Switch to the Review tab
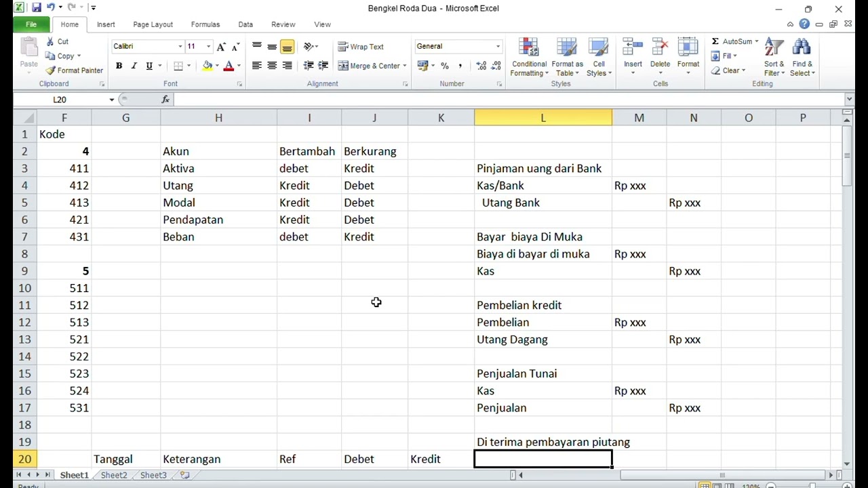The width and height of the screenshot is (868, 488). tap(283, 24)
